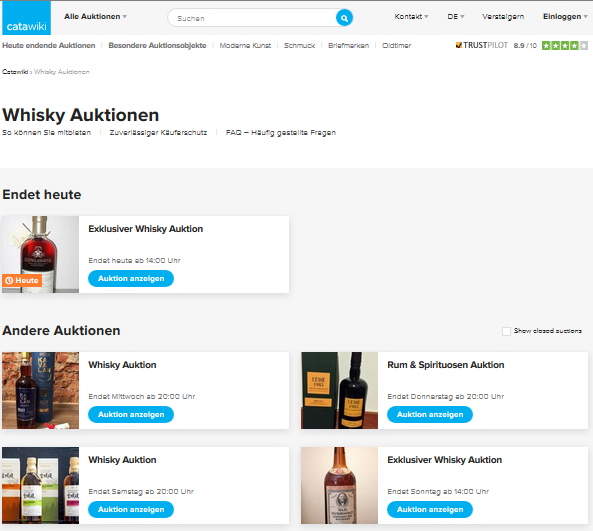Click the orange Heute clock badge
This screenshot has height=531, width=593.
tap(22, 281)
